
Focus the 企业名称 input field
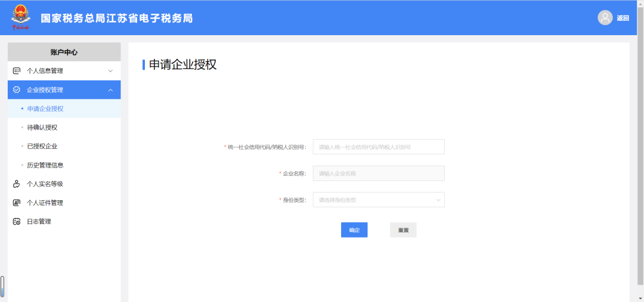pyautogui.click(x=379, y=173)
